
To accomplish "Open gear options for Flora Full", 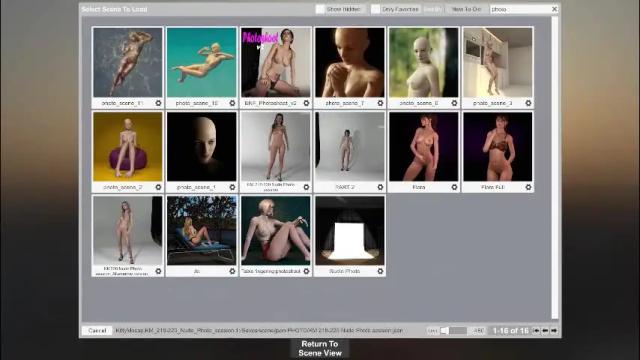I will pyautogui.click(x=528, y=187).
